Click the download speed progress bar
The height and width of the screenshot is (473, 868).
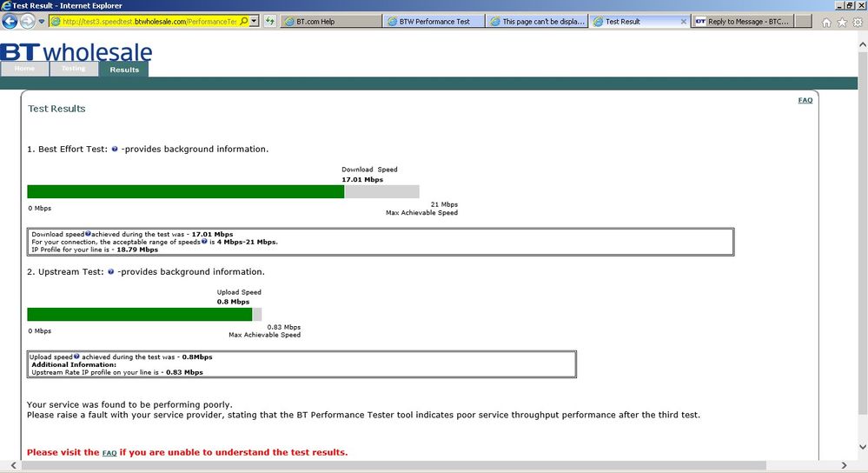(223, 191)
